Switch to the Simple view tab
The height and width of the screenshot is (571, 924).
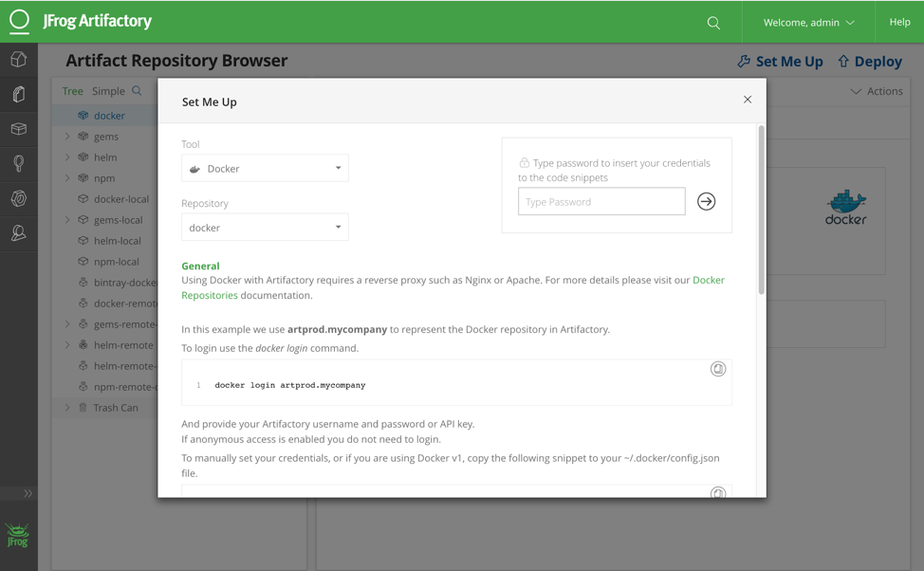(108, 91)
